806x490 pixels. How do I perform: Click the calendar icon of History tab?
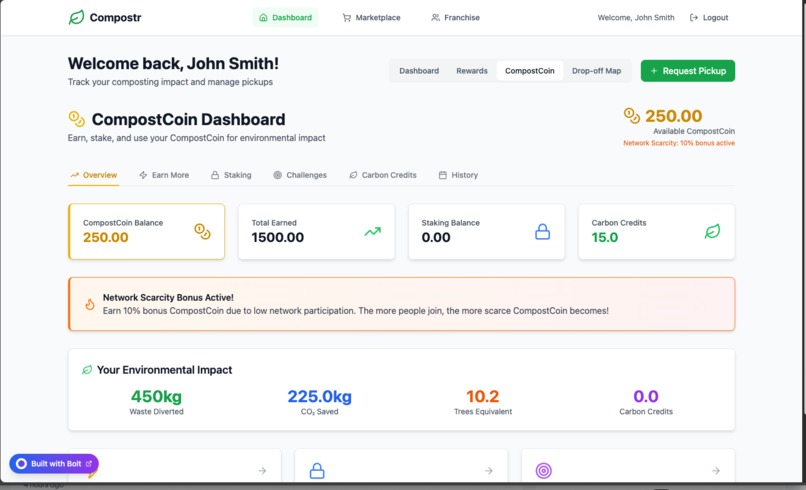[443, 175]
